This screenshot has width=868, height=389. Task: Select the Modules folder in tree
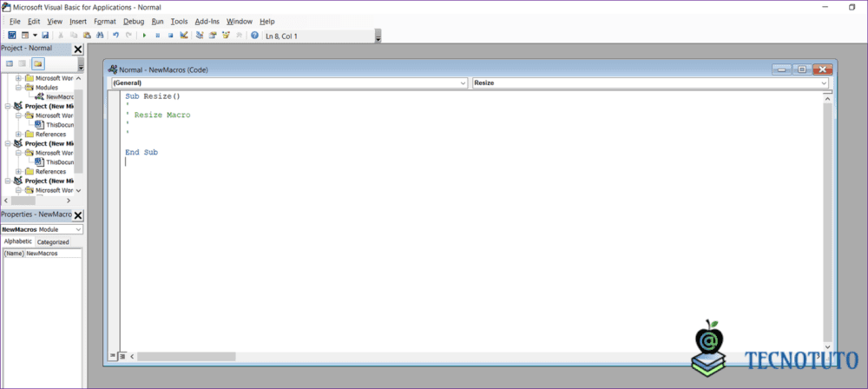[x=47, y=88]
